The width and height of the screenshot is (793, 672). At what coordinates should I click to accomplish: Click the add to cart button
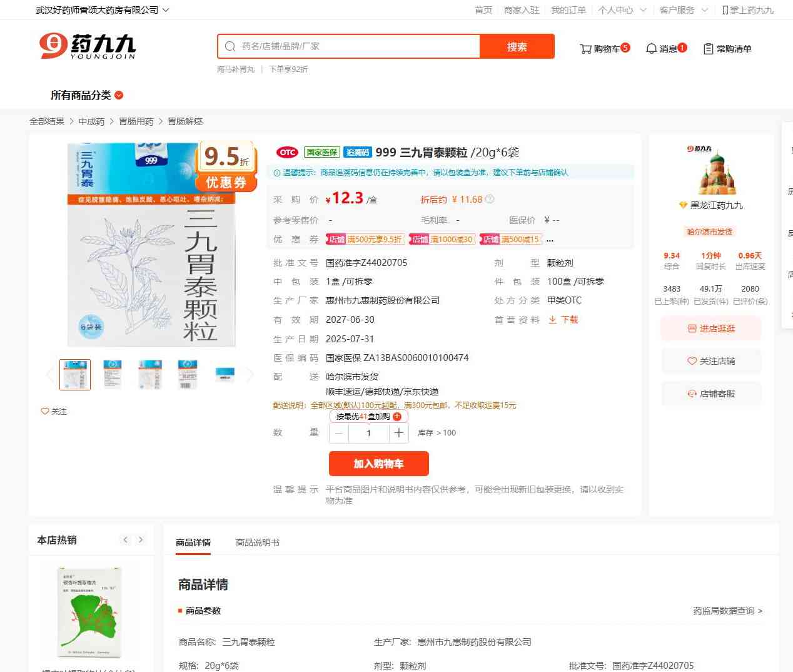pos(378,464)
